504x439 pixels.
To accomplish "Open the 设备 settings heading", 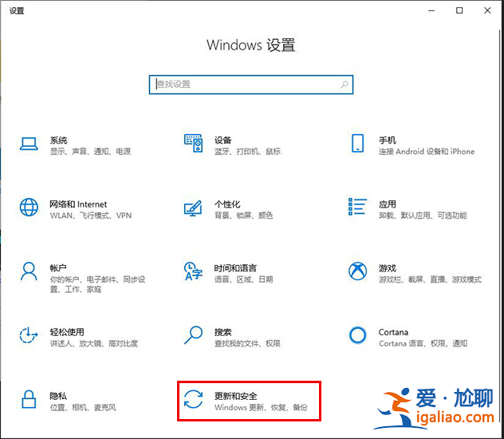I will point(223,140).
